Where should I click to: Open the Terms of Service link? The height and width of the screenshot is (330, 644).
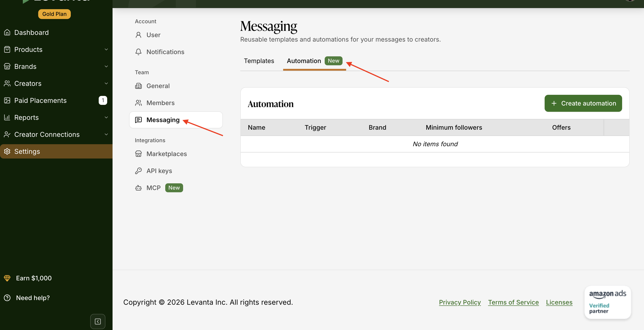tap(513, 302)
